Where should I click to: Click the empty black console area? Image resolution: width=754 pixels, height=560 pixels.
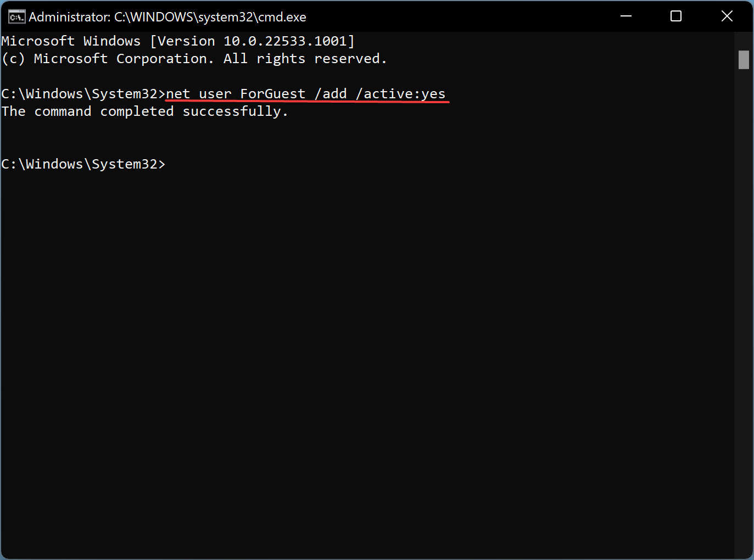367,357
